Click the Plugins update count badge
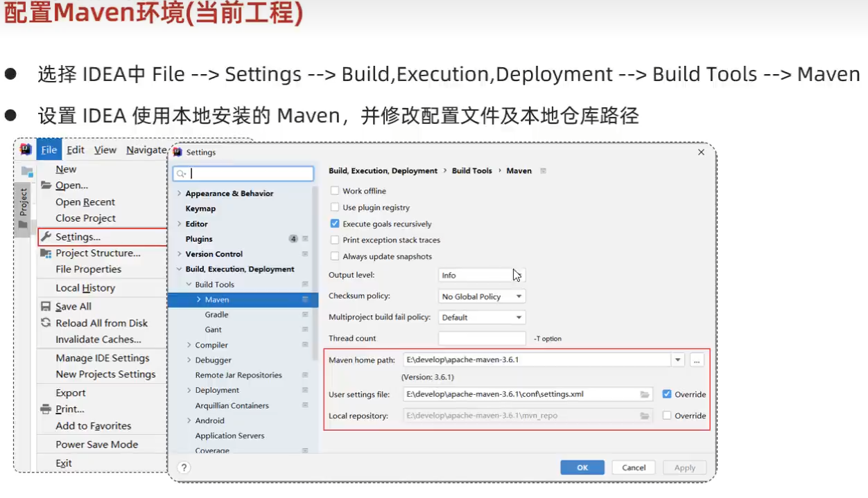This screenshot has height=498, width=868. (293, 239)
